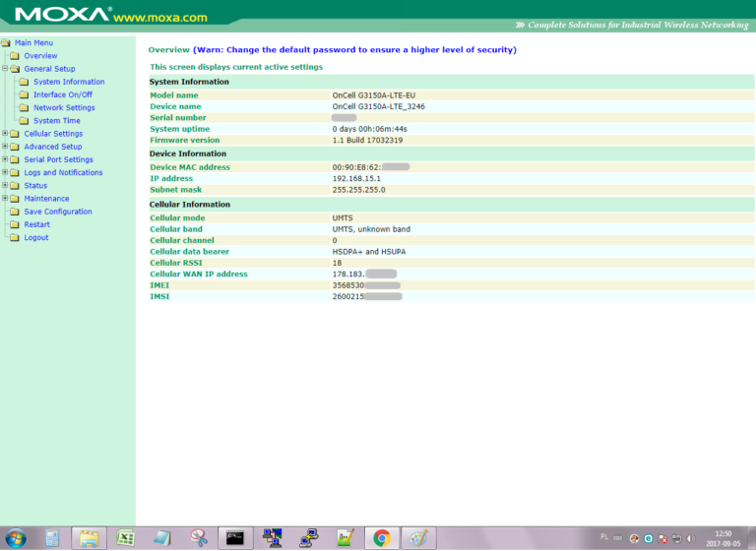Click the PL language indicator
The width and height of the screenshot is (756, 551).
pyautogui.click(x=604, y=537)
